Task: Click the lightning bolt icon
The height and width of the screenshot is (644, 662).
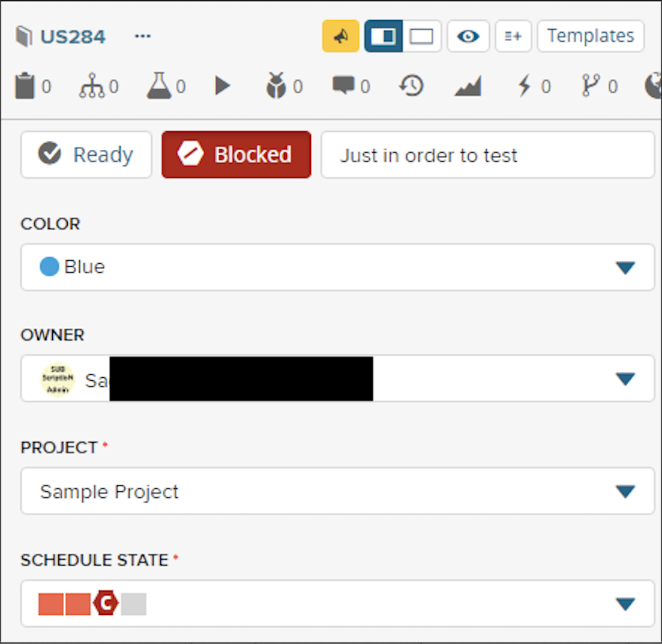Action: (x=525, y=86)
